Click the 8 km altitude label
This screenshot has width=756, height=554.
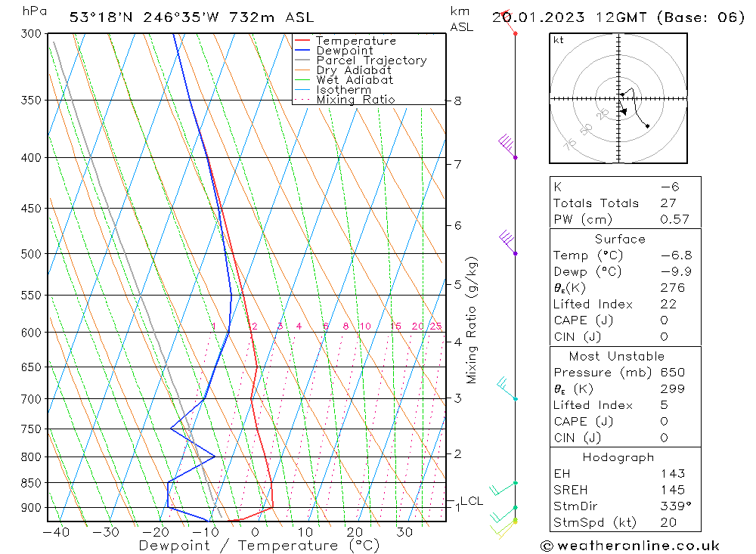click(457, 101)
